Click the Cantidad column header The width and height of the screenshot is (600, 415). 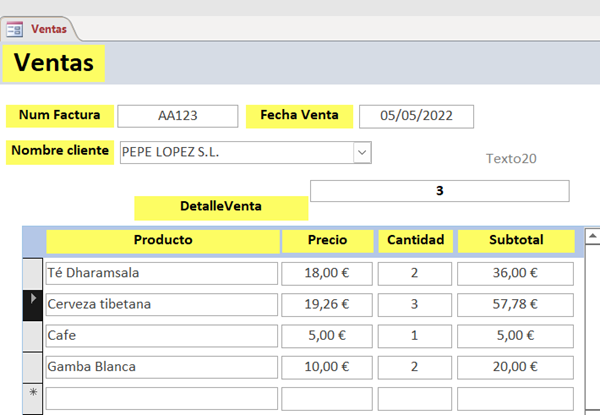(415, 240)
